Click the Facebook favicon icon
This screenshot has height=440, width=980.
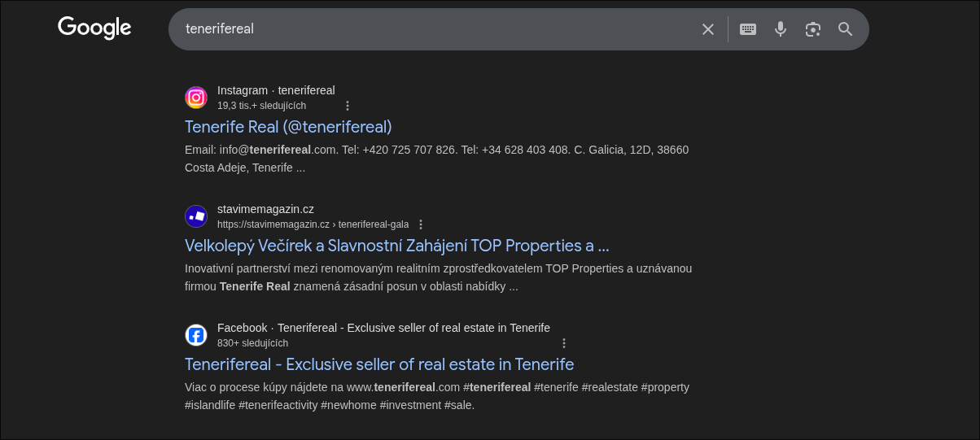[x=196, y=335]
